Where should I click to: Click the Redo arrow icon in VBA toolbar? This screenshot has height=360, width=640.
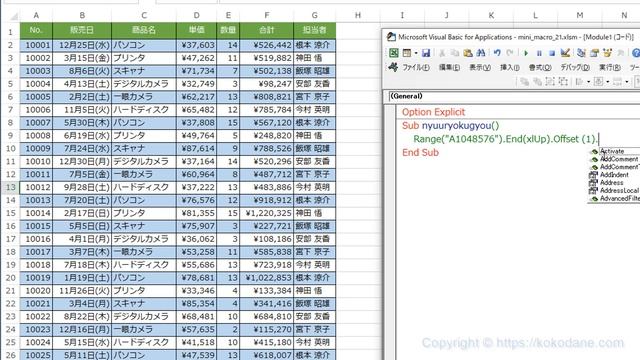tap(510, 53)
